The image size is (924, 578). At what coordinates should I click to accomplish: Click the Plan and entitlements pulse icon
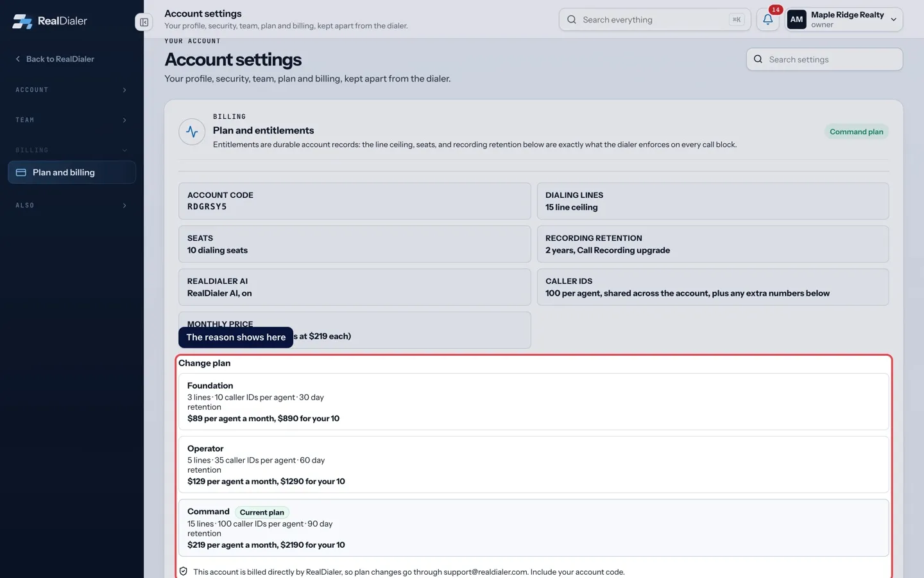point(192,132)
